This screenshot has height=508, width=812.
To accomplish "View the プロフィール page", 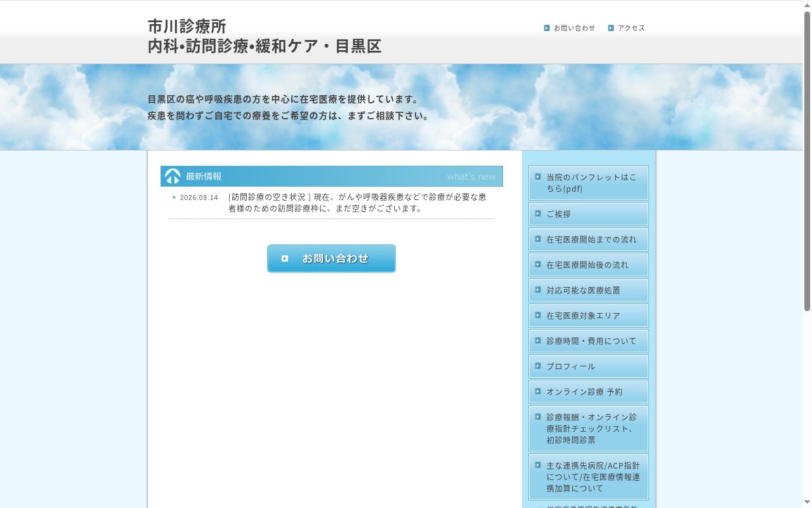I will tap(589, 366).
